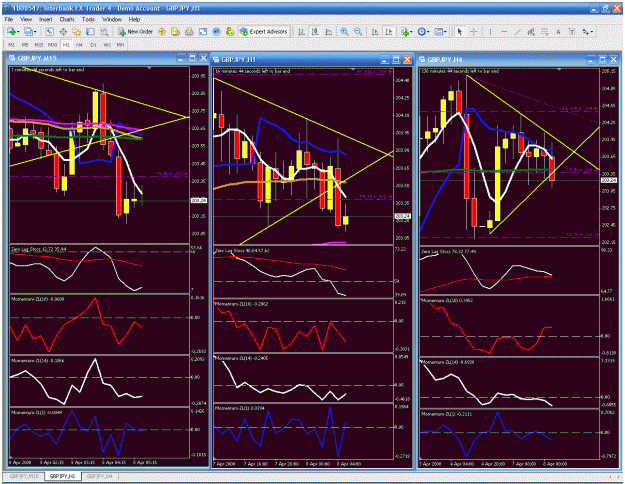
Task: Open the Market Watch panel icon
Action: (49, 31)
